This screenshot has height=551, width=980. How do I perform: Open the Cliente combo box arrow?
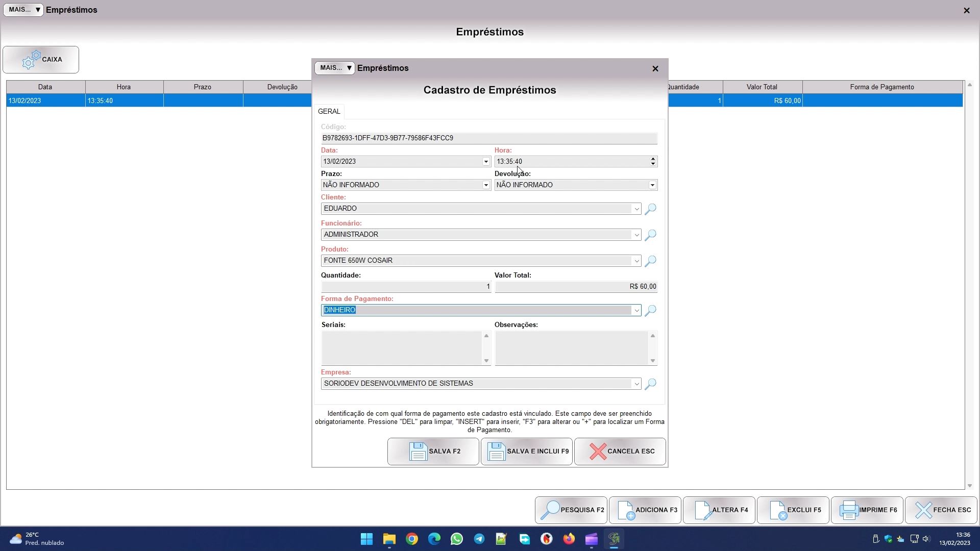[x=636, y=209]
